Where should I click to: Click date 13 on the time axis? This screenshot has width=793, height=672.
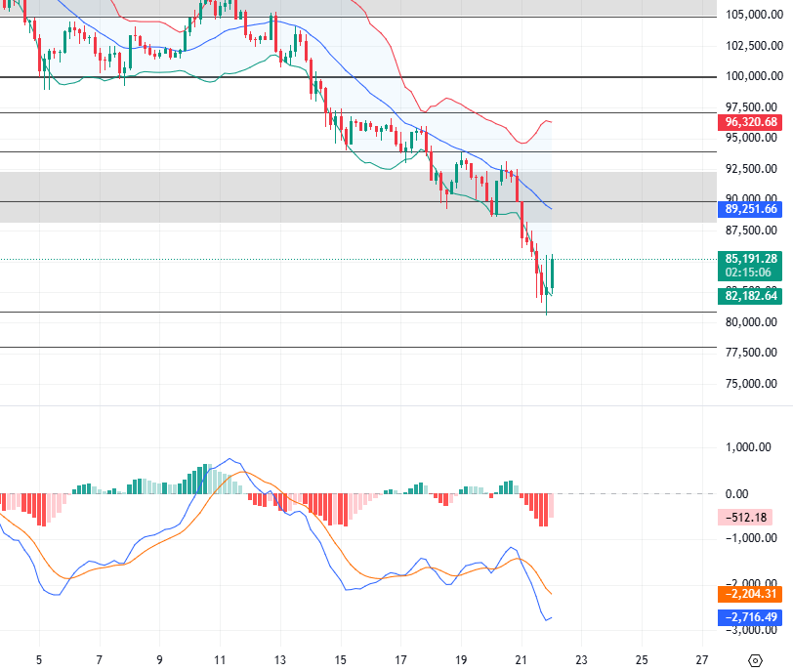point(280,659)
